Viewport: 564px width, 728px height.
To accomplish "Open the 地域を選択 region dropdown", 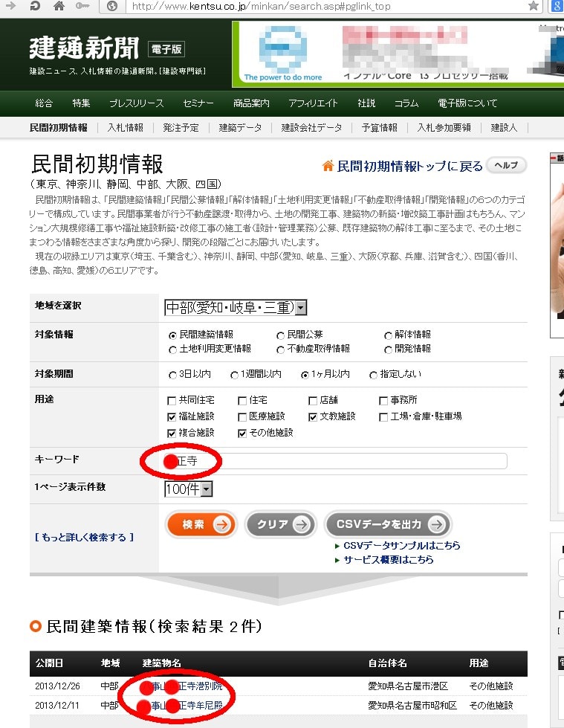I will [x=236, y=307].
